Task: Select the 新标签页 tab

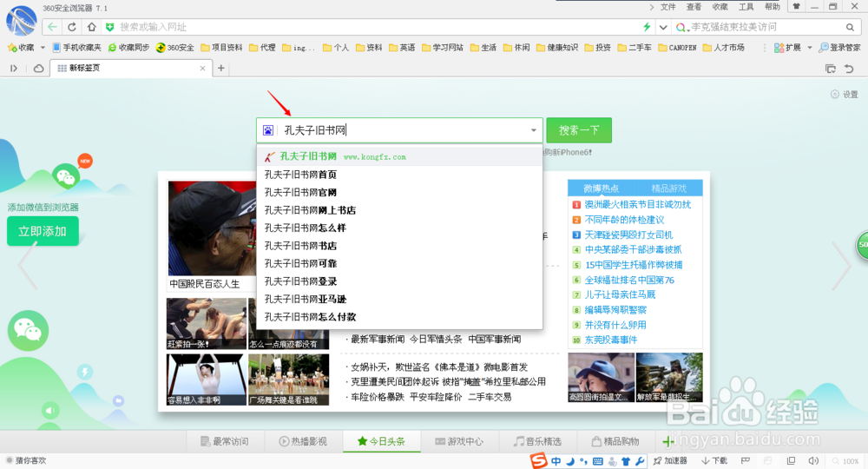Action: 131,68
